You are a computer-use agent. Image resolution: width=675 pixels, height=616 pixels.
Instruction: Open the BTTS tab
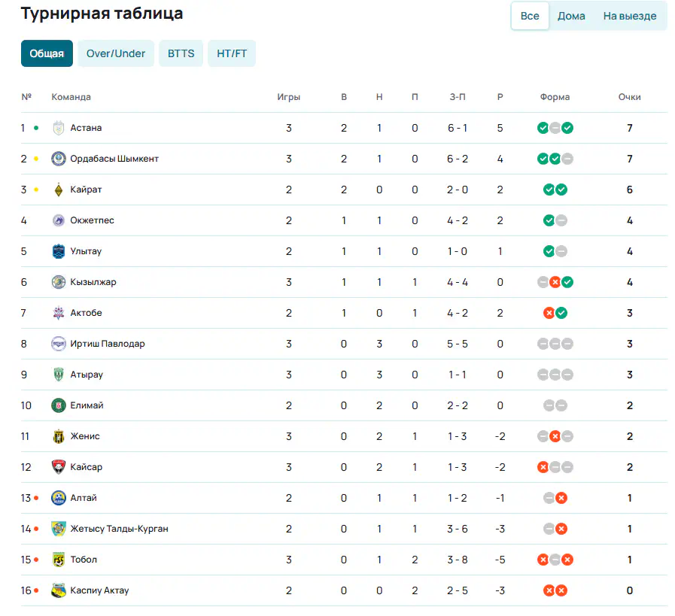coord(181,53)
